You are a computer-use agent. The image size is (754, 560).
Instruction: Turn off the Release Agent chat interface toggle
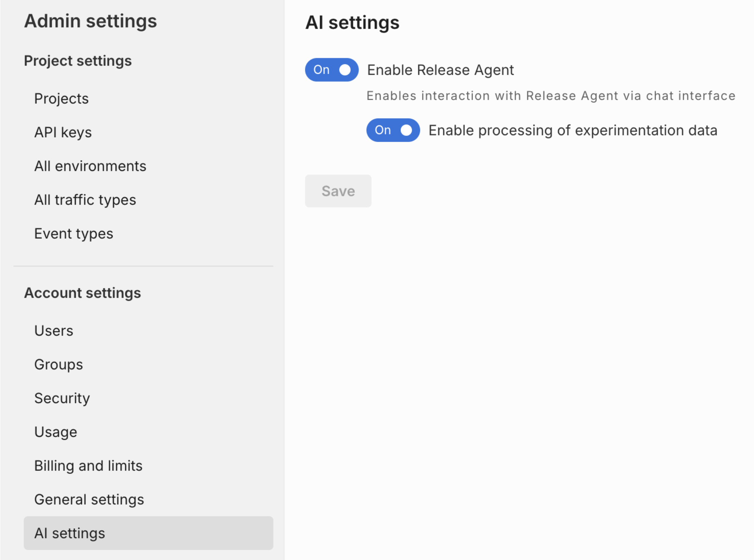(331, 70)
